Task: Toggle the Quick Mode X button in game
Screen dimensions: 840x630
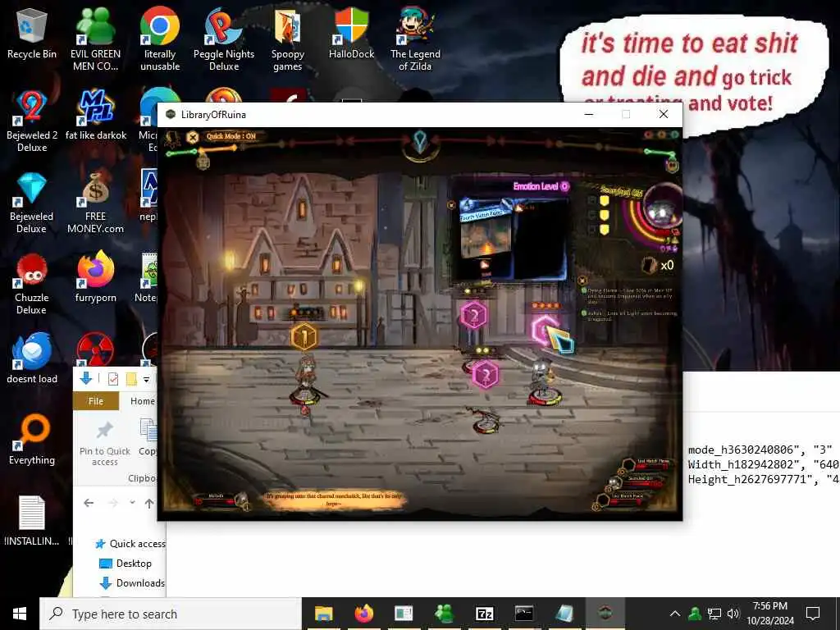Action: coord(192,137)
